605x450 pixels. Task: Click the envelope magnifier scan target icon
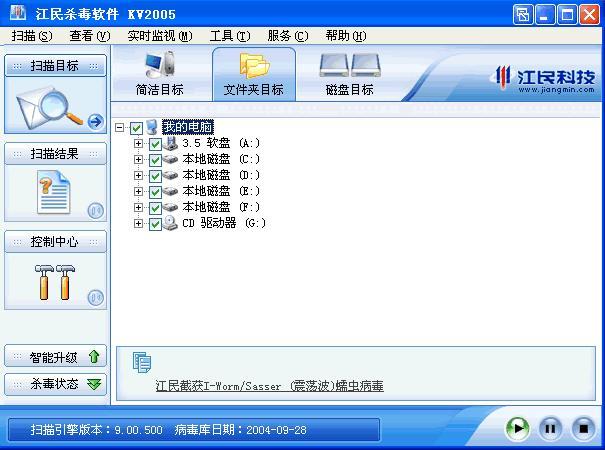(x=49, y=108)
